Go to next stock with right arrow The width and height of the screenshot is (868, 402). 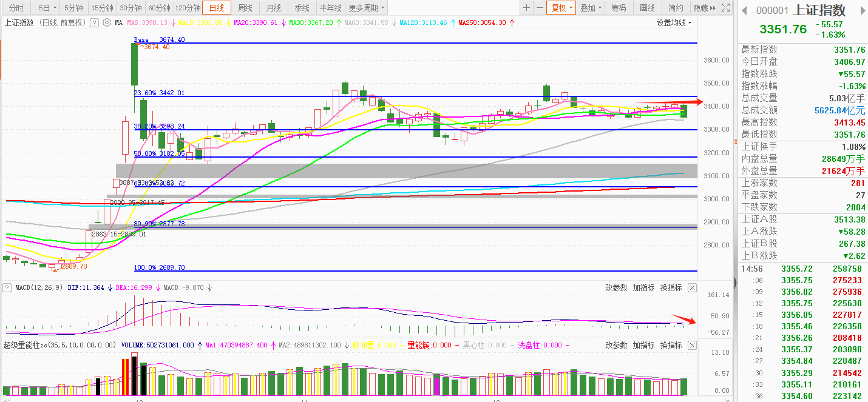point(862,11)
